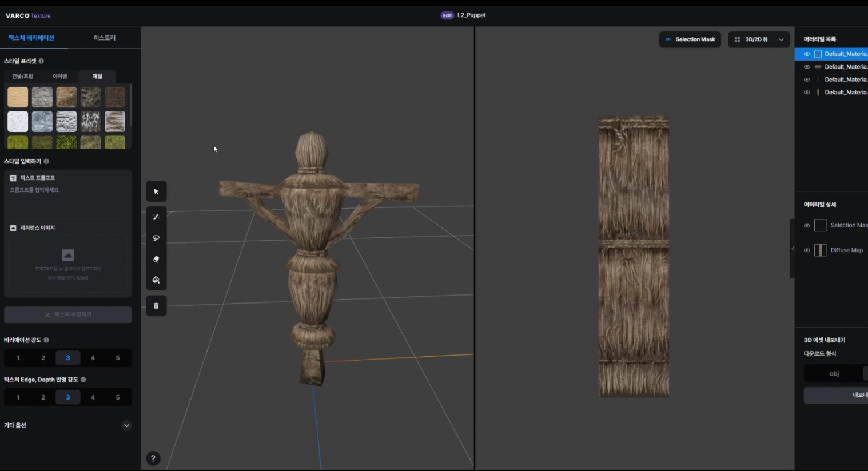Viewport: 868px width, 471px height.
Task: Click the image icon in reference upload area
Action: (68, 255)
